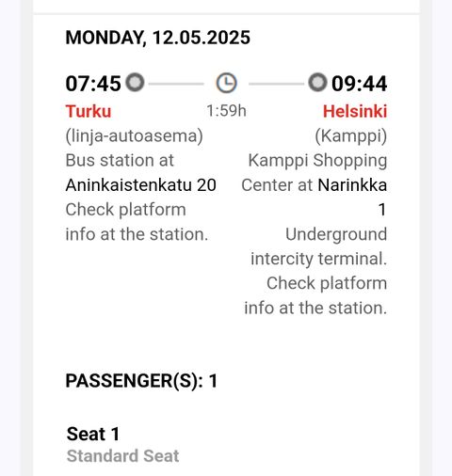Click the clock duration icon
Viewport: 452px width, 476px height.
click(x=226, y=83)
